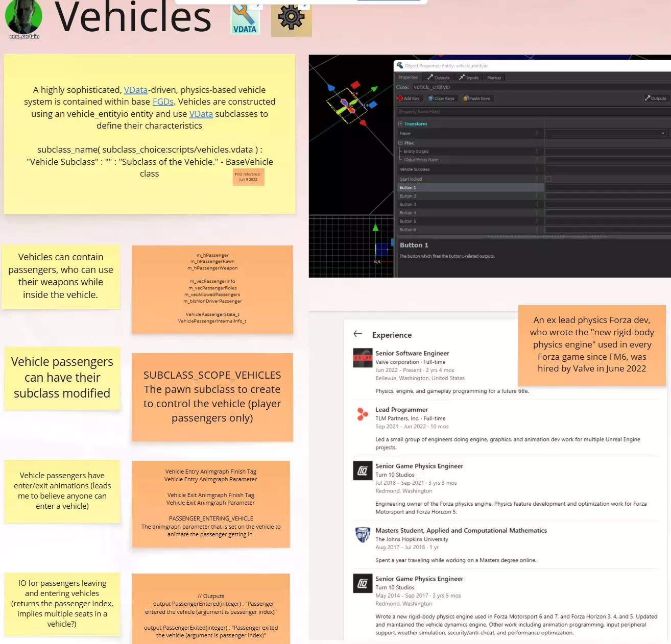Click the "ex lead physics Forza dev" note
Image resolution: width=671 pixels, height=644 pixels.
click(x=592, y=345)
